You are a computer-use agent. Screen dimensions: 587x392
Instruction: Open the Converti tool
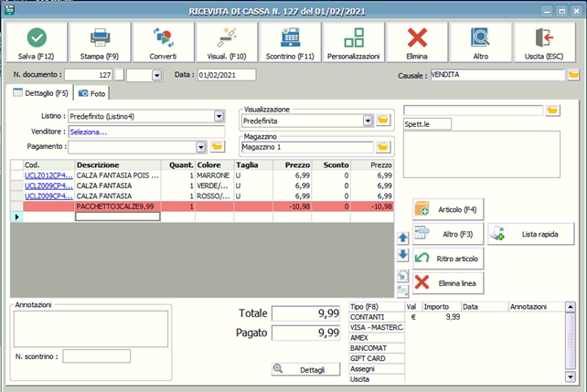[x=164, y=42]
